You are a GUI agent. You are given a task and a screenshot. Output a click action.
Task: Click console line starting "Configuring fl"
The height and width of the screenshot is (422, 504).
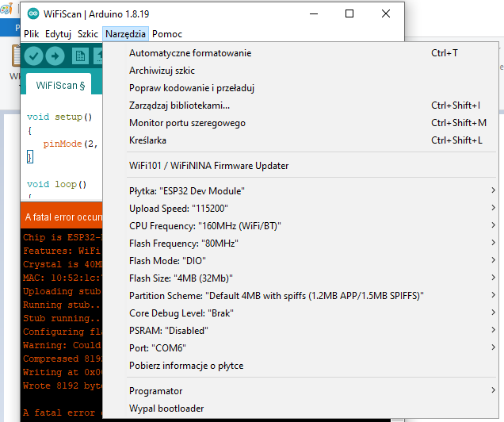coord(63,332)
